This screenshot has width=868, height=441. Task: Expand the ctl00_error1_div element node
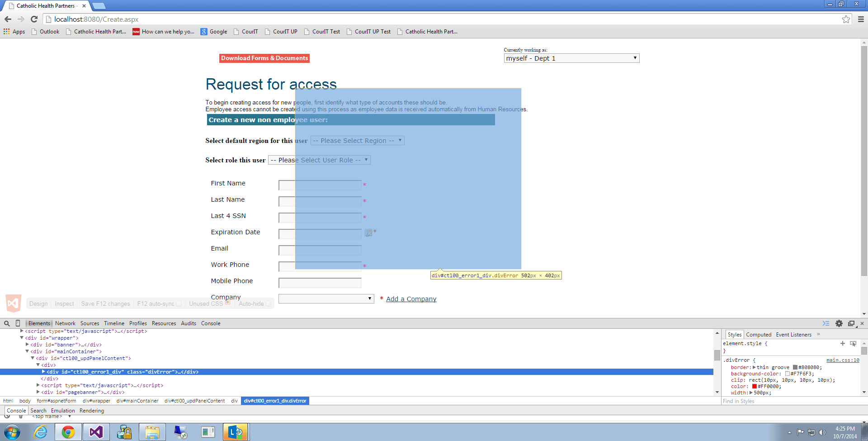(x=43, y=372)
